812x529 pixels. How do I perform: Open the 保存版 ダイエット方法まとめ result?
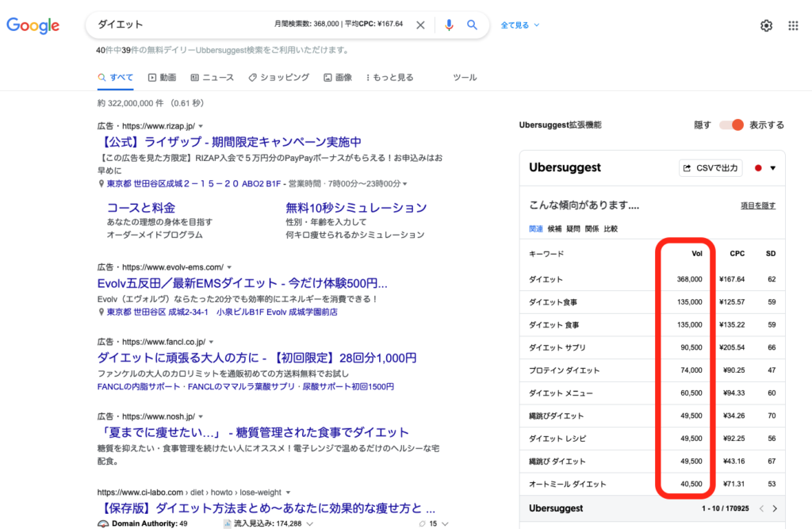click(266, 508)
